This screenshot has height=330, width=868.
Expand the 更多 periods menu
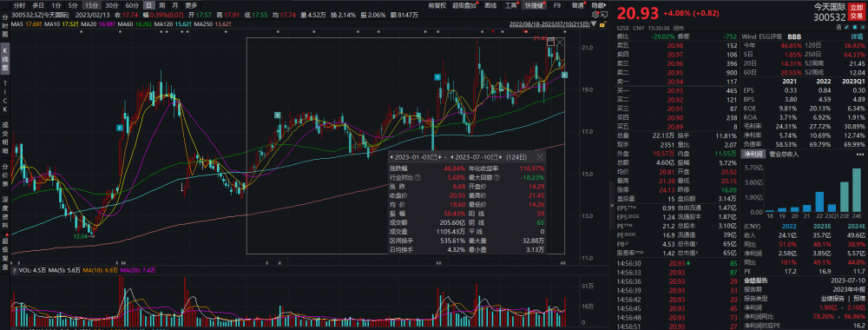(190, 5)
